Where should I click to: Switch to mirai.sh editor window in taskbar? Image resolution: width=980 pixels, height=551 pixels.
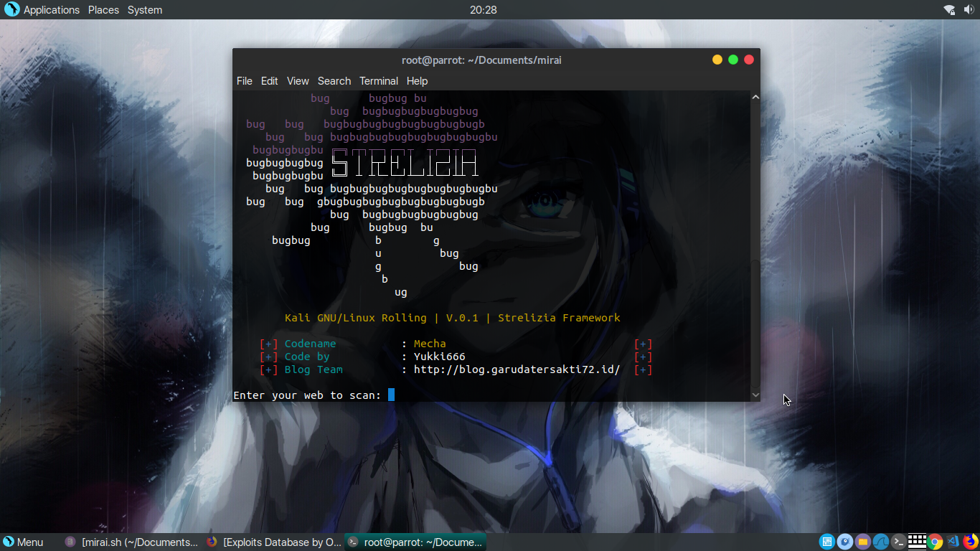pyautogui.click(x=131, y=542)
